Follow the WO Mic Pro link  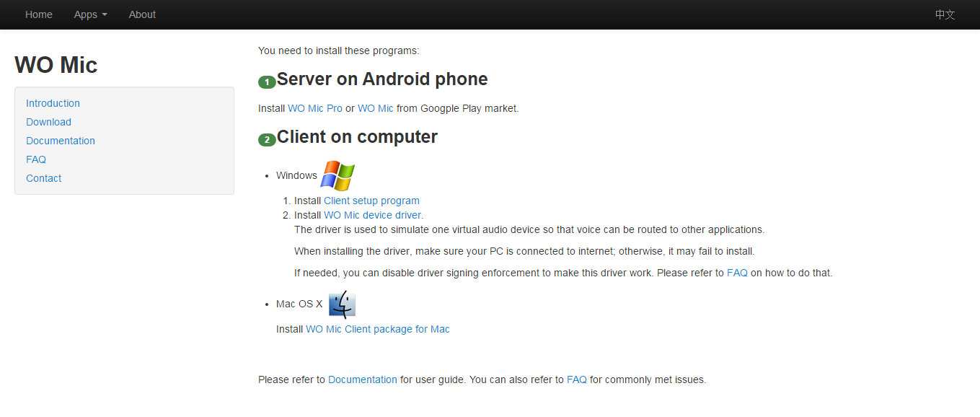pos(315,108)
